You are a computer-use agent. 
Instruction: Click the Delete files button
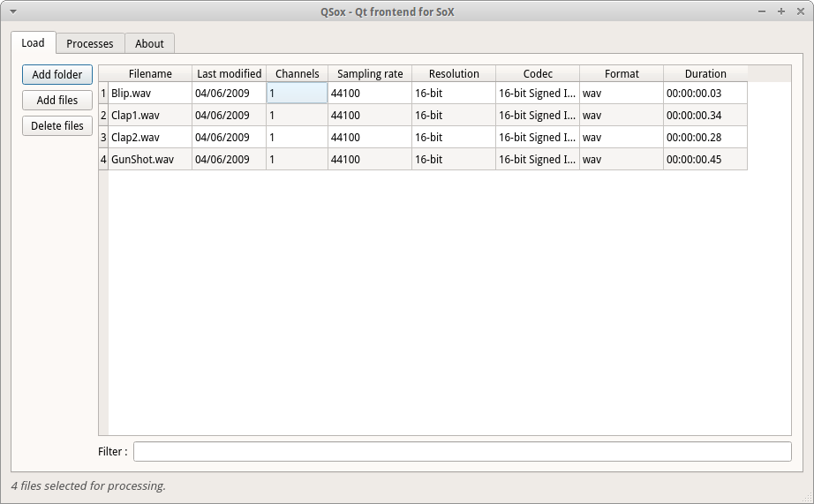[x=57, y=125]
